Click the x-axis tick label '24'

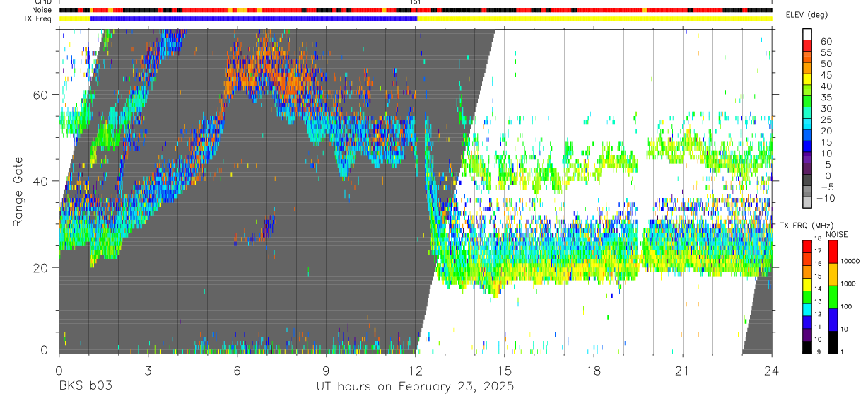click(772, 371)
